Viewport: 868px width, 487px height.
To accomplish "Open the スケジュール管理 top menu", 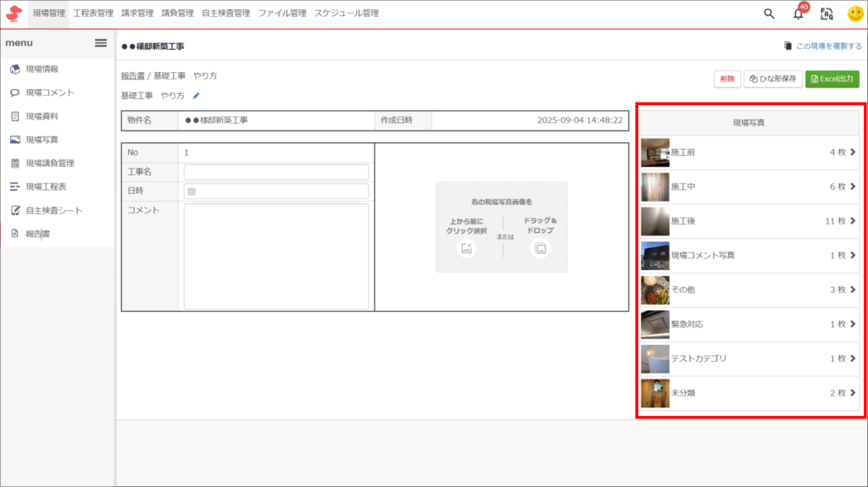I will (x=346, y=14).
